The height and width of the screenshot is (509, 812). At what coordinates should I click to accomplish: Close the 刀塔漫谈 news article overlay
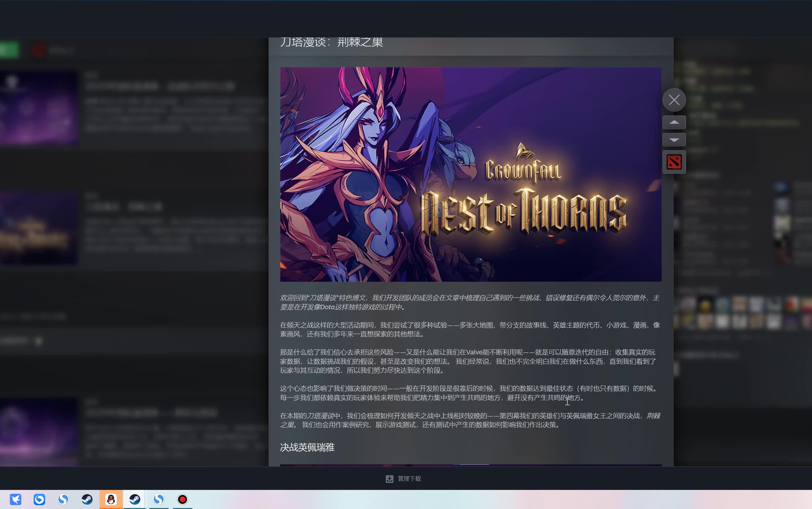pos(674,100)
